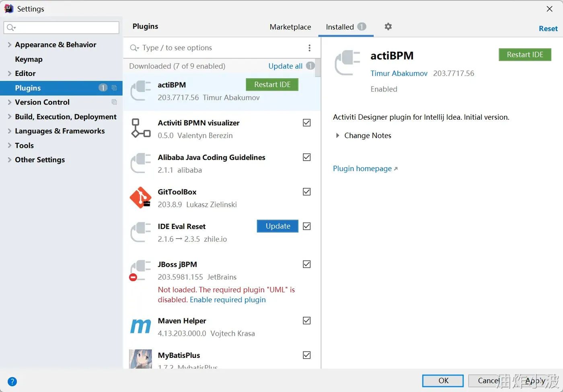563x392 pixels.
Task: Expand Build, Execution, Deployment node
Action: [9, 116]
